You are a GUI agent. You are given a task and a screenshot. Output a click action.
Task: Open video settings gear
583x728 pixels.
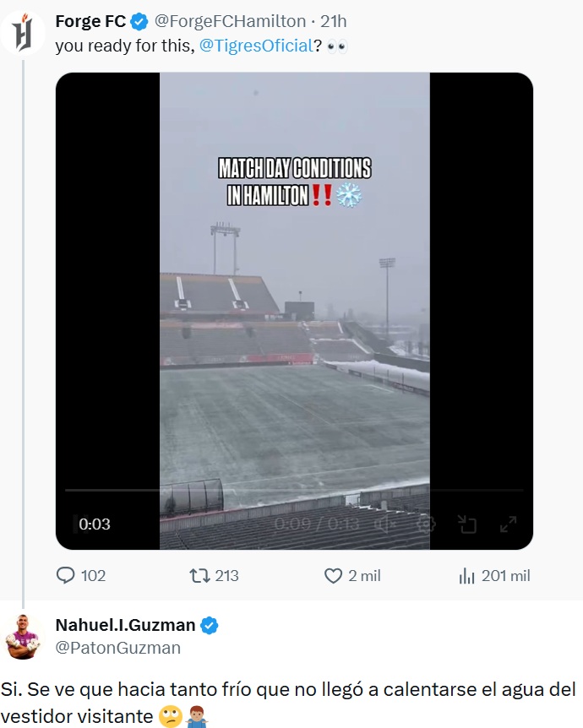(x=427, y=524)
